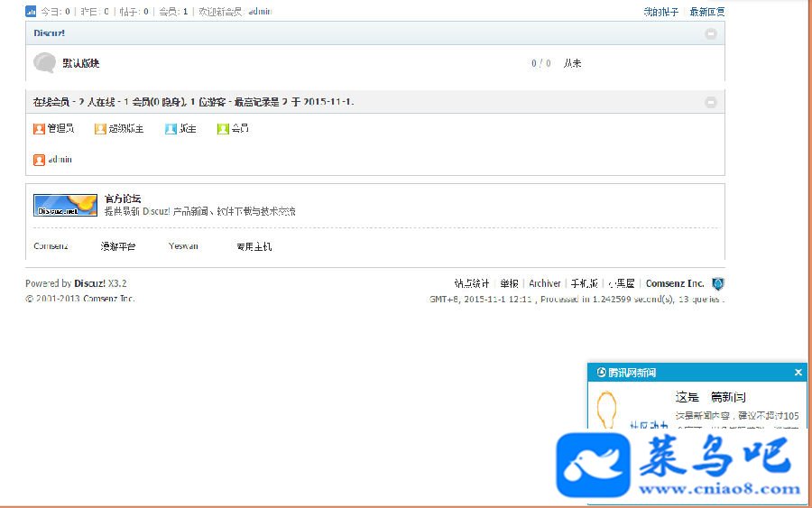Collapse the online members section
Image resolution: width=812 pixels, height=508 pixels.
coord(711,102)
